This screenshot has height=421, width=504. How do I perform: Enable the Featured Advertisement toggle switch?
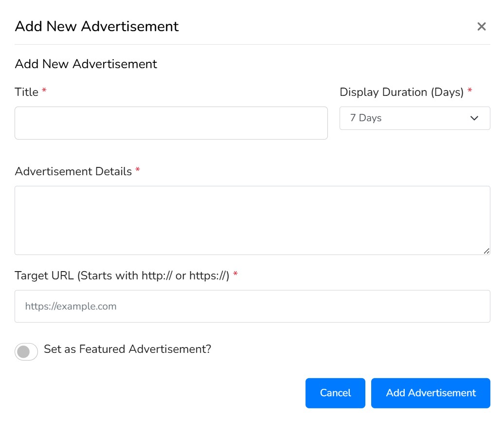pyautogui.click(x=26, y=351)
